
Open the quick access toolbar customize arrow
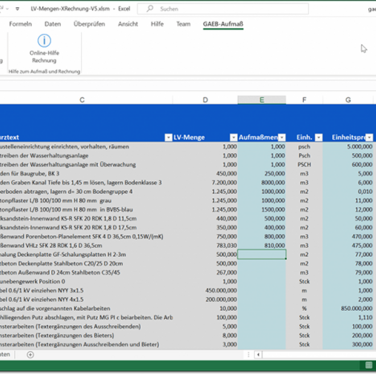coord(17,9)
